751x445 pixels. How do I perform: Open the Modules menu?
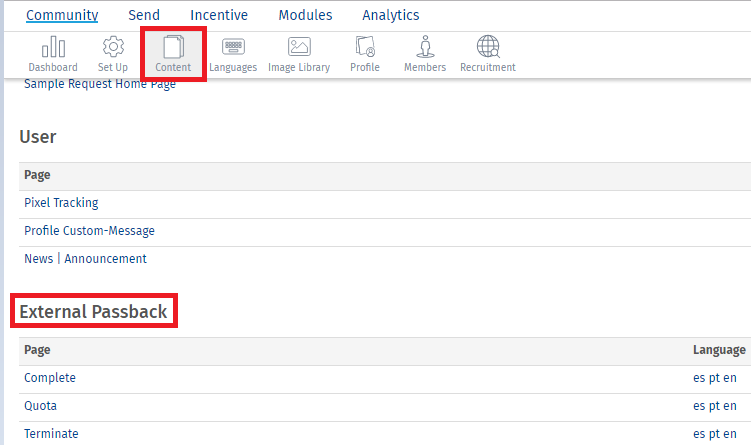(x=305, y=15)
